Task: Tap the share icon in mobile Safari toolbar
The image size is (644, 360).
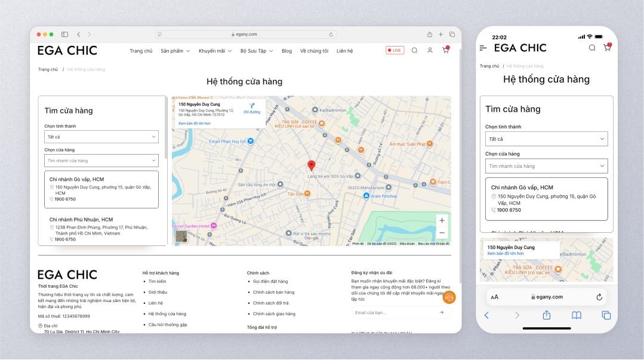Action: (546, 315)
